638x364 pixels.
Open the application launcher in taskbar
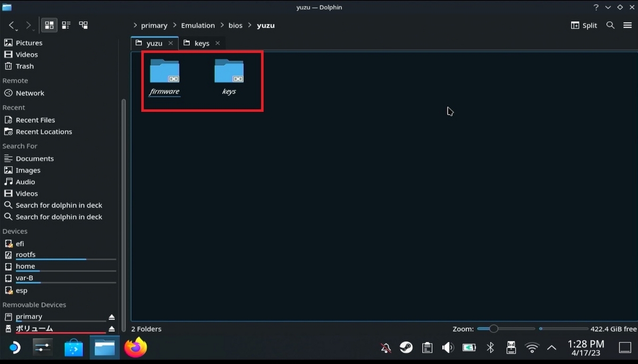point(14,348)
